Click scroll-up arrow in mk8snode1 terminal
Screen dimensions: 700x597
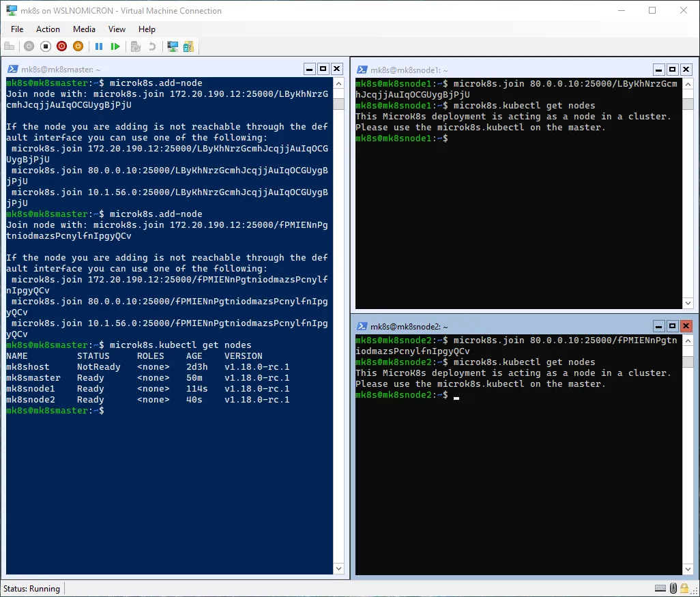pyautogui.click(x=688, y=85)
